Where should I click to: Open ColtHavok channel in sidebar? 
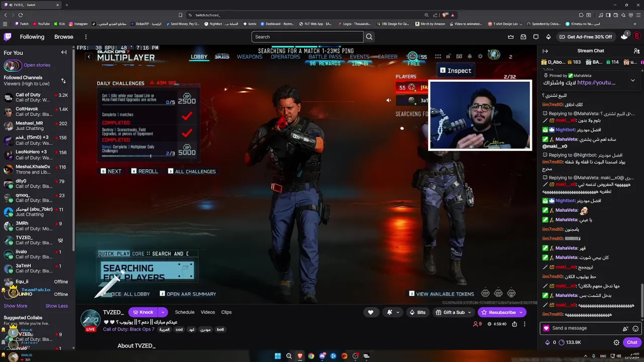[x=37, y=112]
